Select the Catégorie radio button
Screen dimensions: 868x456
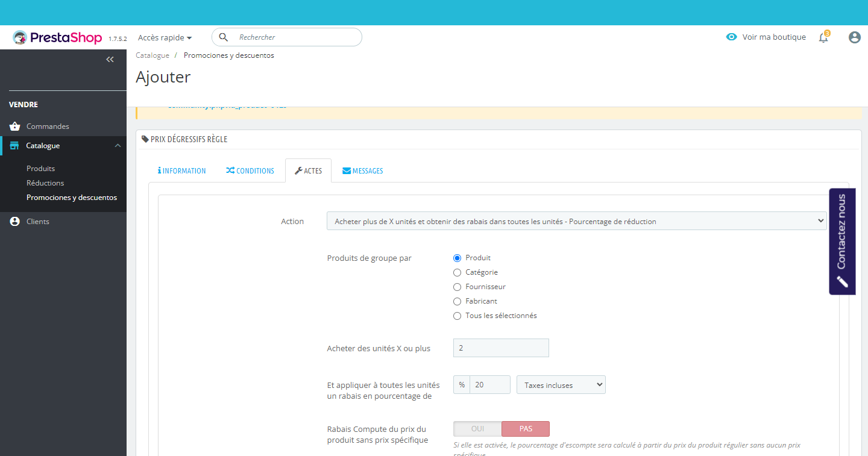(x=457, y=272)
